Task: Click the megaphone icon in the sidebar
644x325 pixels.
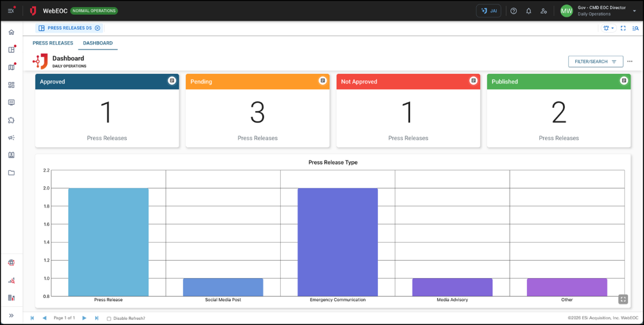Action: (11, 138)
